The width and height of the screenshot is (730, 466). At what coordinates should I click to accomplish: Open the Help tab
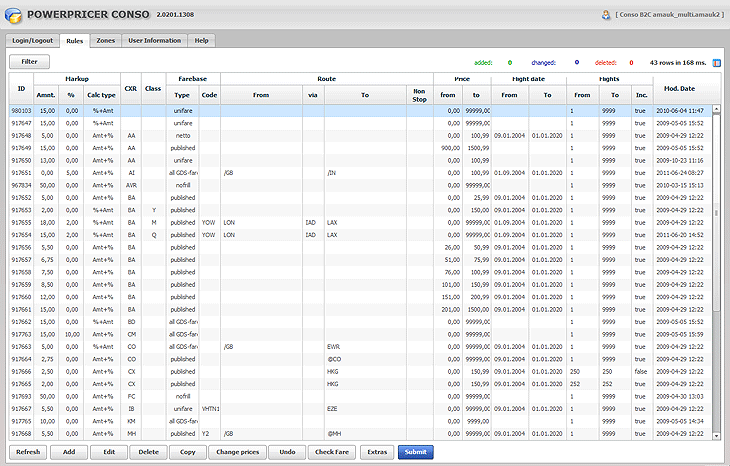202,41
